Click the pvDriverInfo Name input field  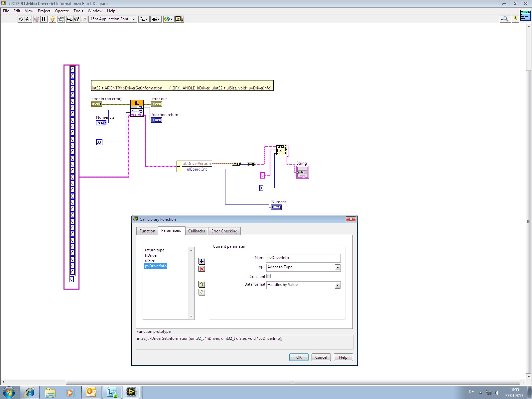303,258
